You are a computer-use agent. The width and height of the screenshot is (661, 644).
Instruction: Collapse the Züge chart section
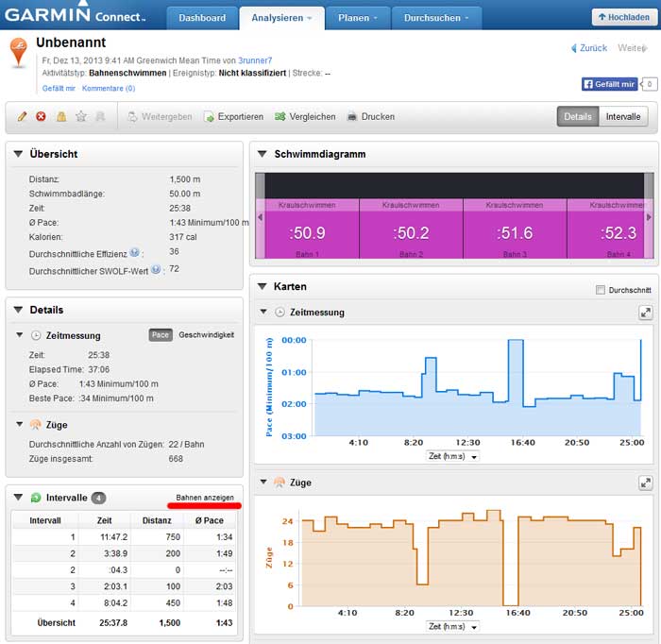coord(263,482)
